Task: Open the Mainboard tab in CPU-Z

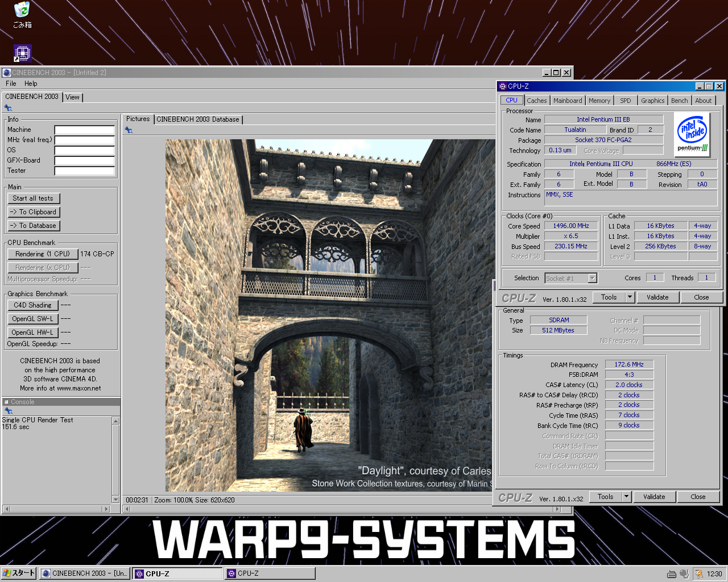Action: point(568,101)
